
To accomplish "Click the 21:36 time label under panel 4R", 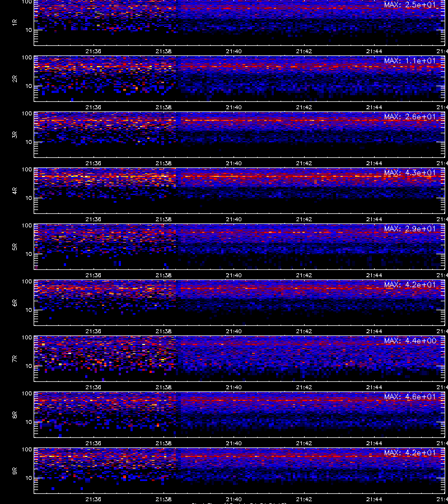I will 93,219.
